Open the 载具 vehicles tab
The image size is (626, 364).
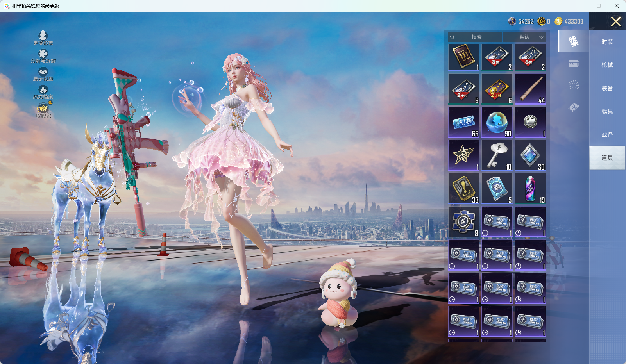[607, 111]
